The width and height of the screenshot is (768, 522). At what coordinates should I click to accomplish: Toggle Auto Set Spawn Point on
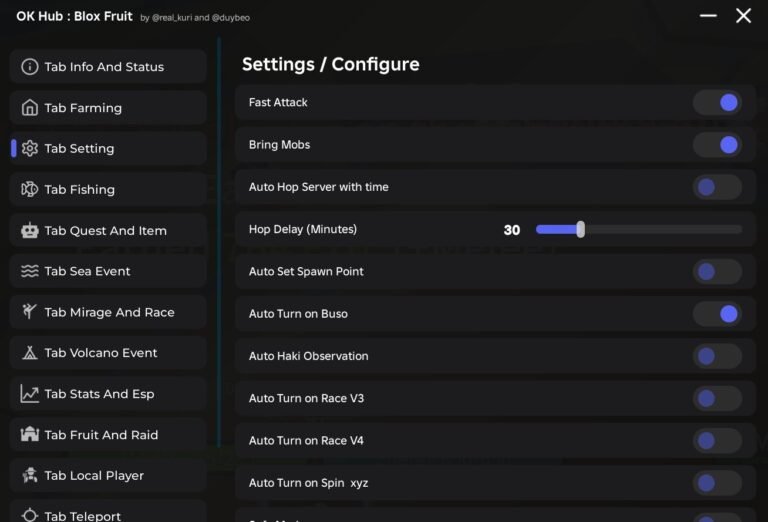click(x=717, y=271)
